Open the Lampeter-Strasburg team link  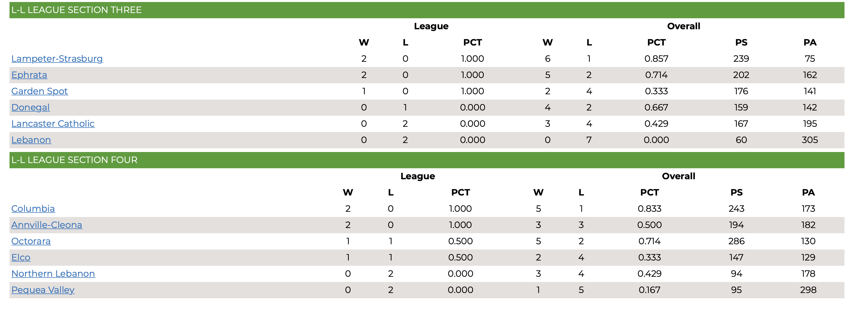point(57,59)
